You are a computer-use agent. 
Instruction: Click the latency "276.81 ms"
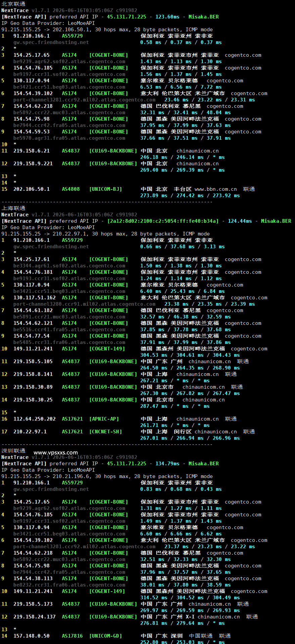154,623
